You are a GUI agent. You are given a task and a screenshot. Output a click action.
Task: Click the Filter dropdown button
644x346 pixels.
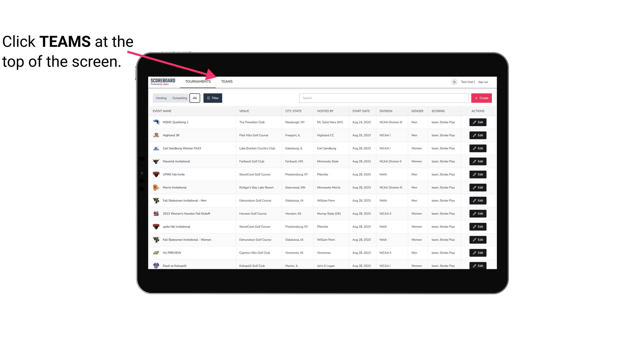[x=212, y=98]
